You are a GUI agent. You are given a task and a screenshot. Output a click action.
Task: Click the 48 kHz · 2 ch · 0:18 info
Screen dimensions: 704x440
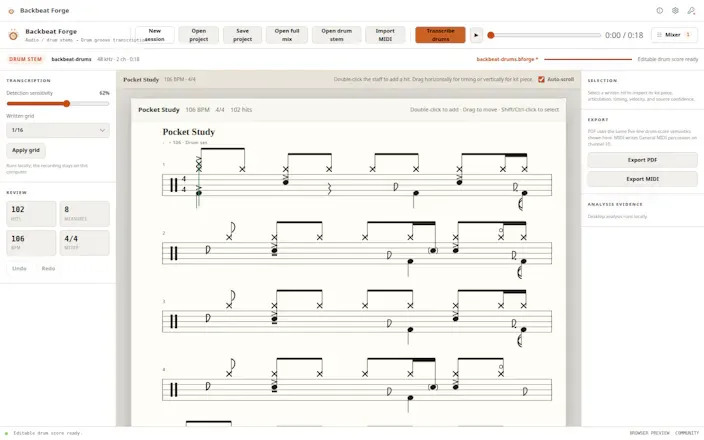coord(118,59)
